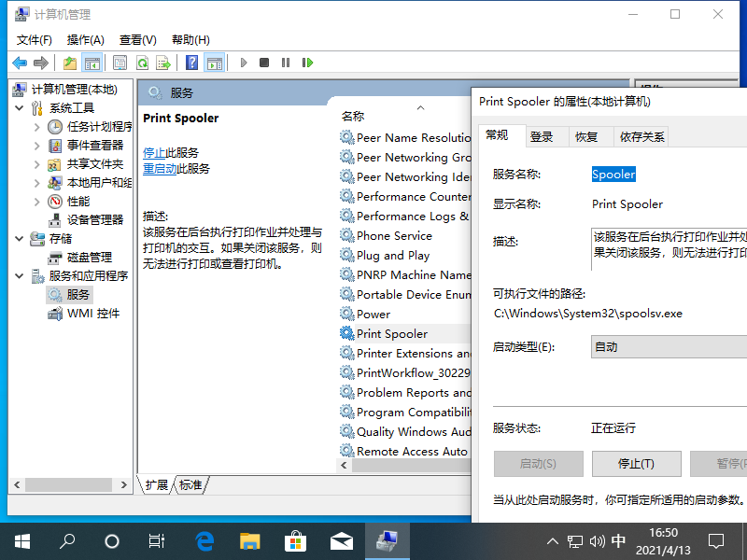Click the Start service play icon

coord(244,63)
